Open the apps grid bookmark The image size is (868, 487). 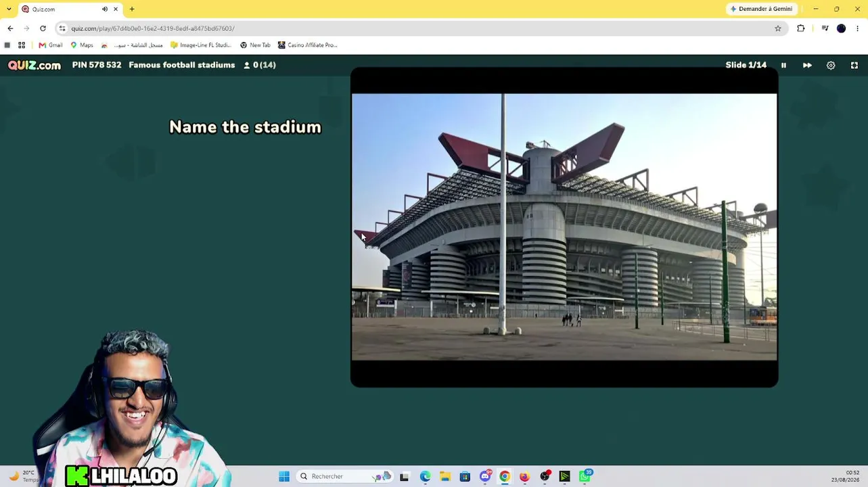pos(22,45)
